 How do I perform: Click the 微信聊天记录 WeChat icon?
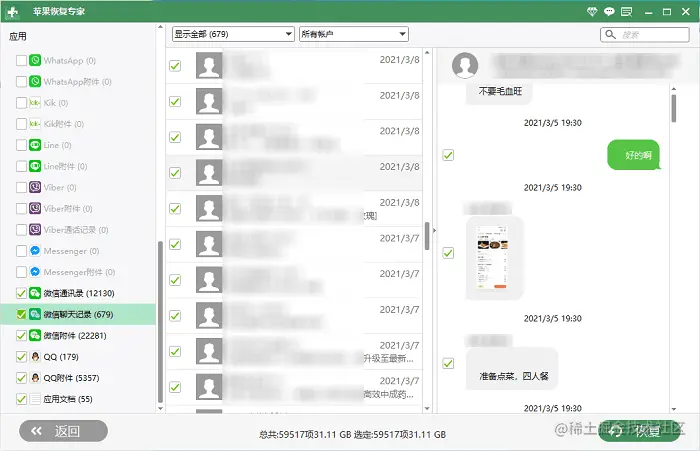click(x=35, y=314)
